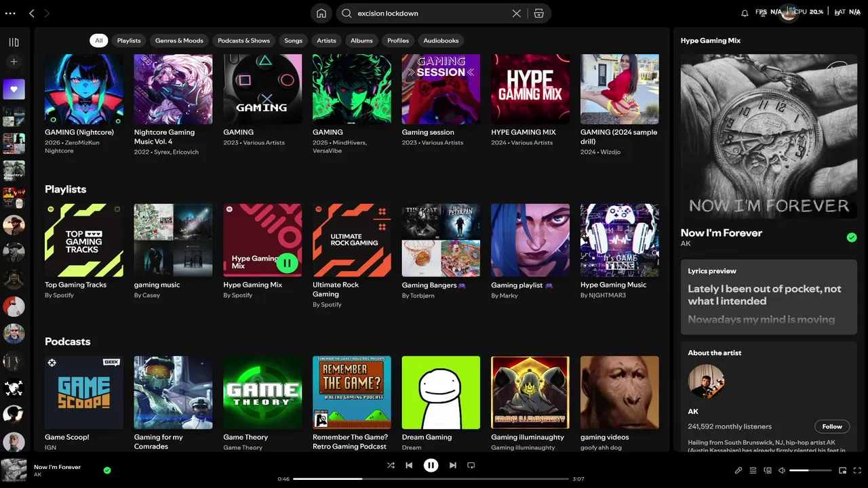Toggle repeat in player bar

coord(471,466)
